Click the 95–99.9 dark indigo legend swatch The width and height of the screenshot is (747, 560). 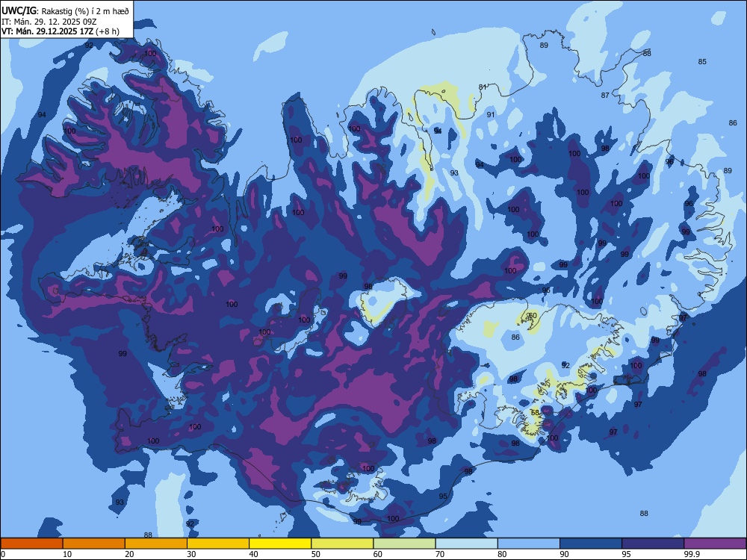point(653,544)
